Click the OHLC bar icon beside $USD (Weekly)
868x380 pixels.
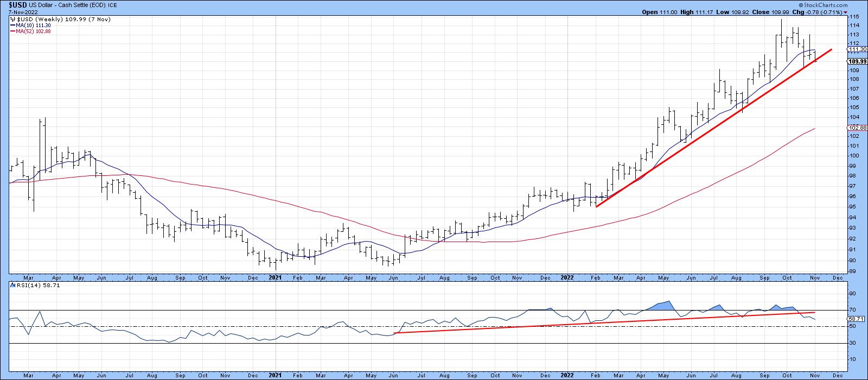(x=12, y=18)
